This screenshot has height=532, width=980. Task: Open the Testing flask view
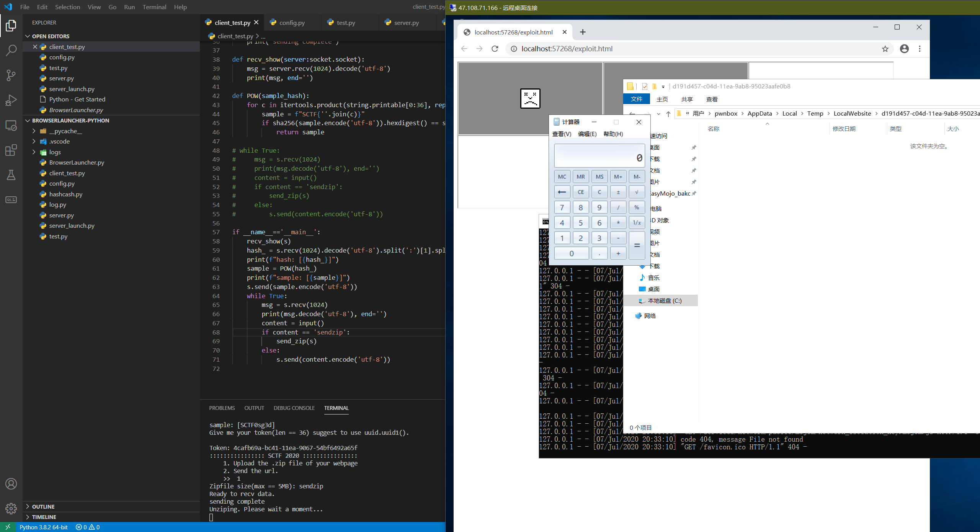click(11, 175)
